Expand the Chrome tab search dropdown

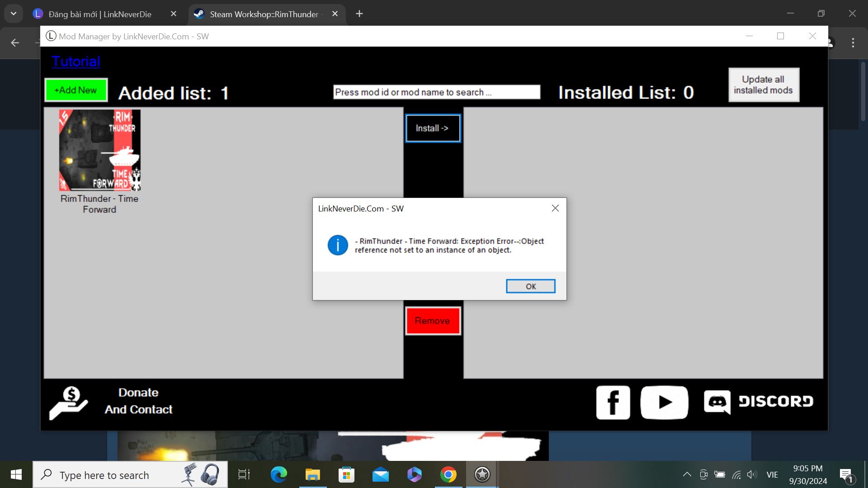14,14
